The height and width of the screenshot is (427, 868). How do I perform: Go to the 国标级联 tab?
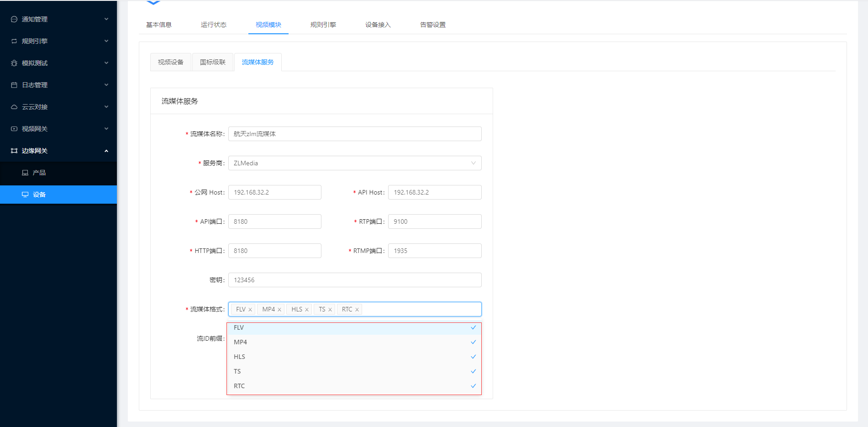point(213,62)
